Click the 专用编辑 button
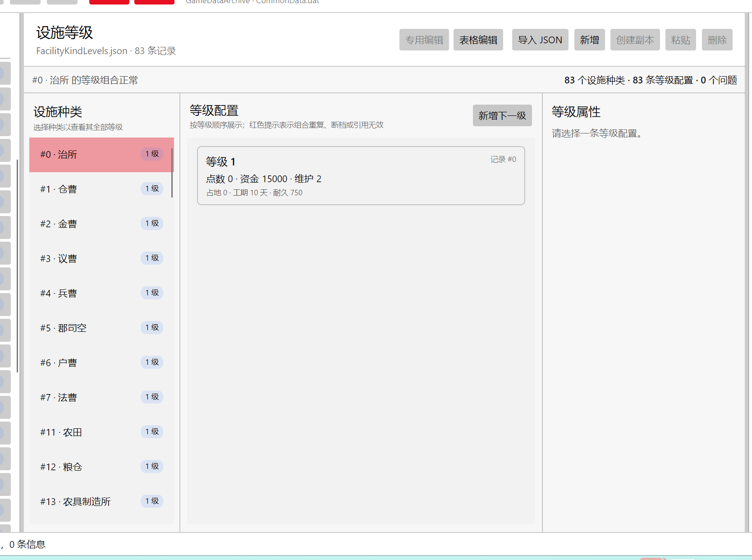Screen dimensions: 752x560 tap(424, 40)
